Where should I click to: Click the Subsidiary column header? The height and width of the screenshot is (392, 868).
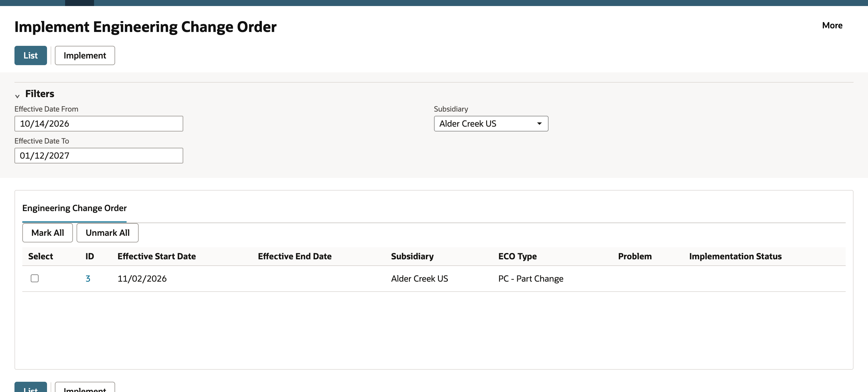(412, 257)
